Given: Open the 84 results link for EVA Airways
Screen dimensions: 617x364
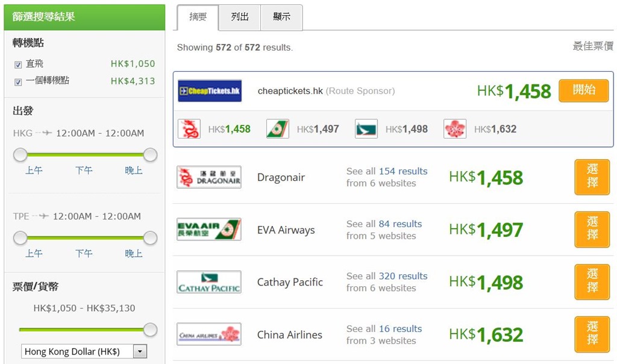Looking at the screenshot, I should pyautogui.click(x=401, y=224).
